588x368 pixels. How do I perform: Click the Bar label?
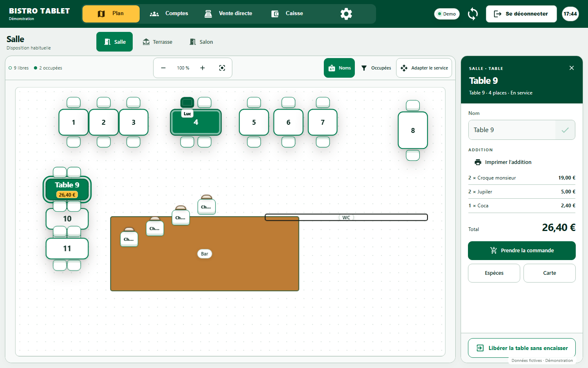[x=205, y=254]
